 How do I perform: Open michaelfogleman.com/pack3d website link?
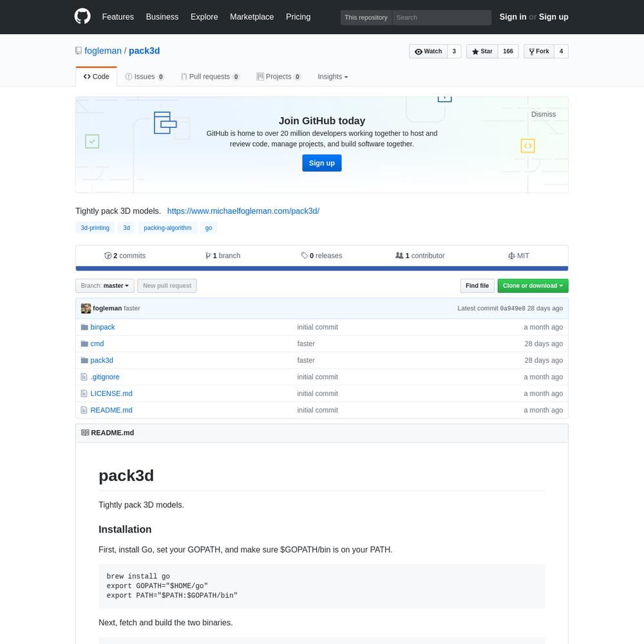[x=243, y=211]
